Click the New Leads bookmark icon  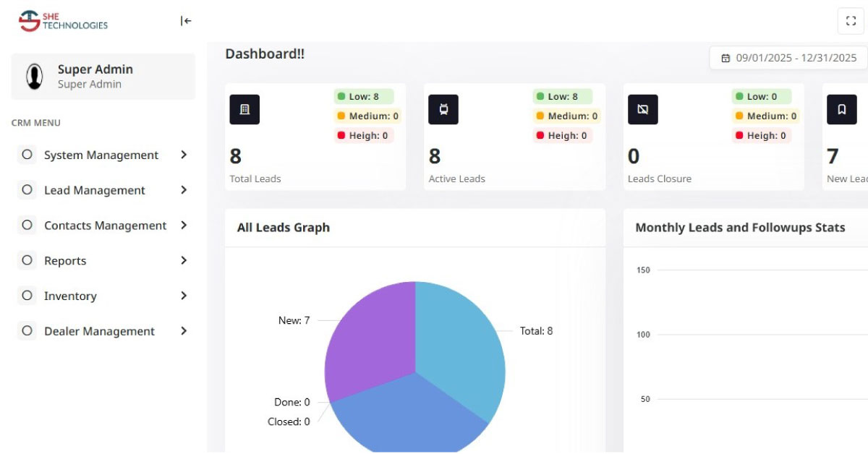(x=841, y=109)
